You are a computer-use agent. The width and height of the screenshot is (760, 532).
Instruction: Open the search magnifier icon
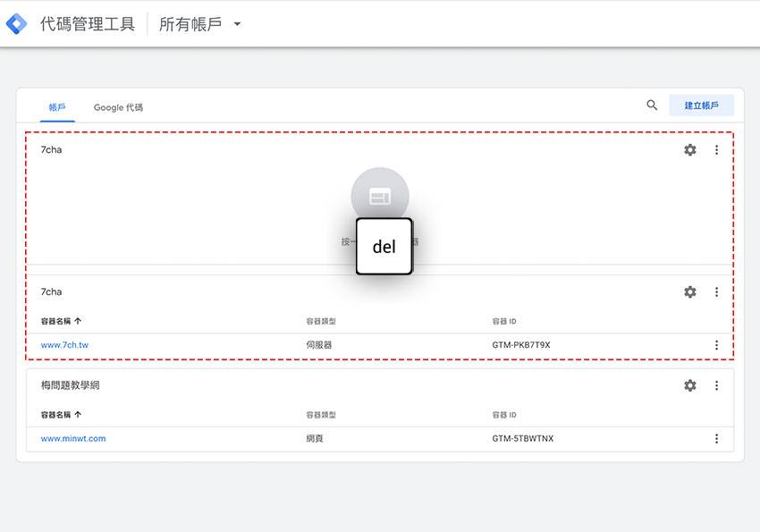[x=652, y=106]
